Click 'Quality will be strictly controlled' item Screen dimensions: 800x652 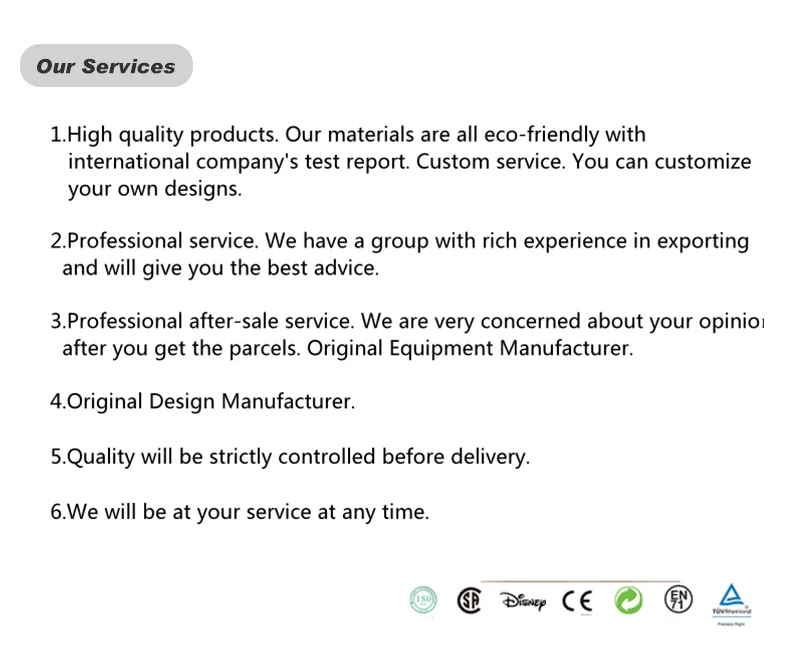click(x=290, y=457)
